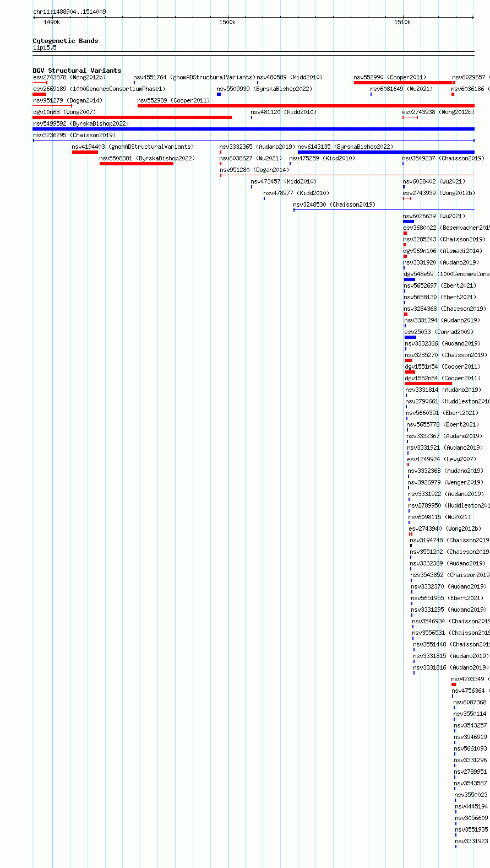490x868 pixels.
Task: Click nsv6026639 (Wu2021) label
Action: click(x=434, y=216)
